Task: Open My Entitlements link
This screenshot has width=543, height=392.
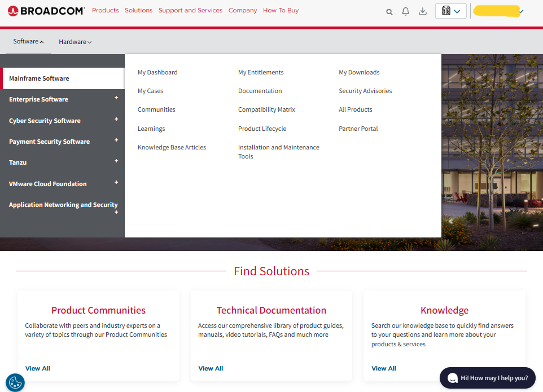Action: pos(261,72)
